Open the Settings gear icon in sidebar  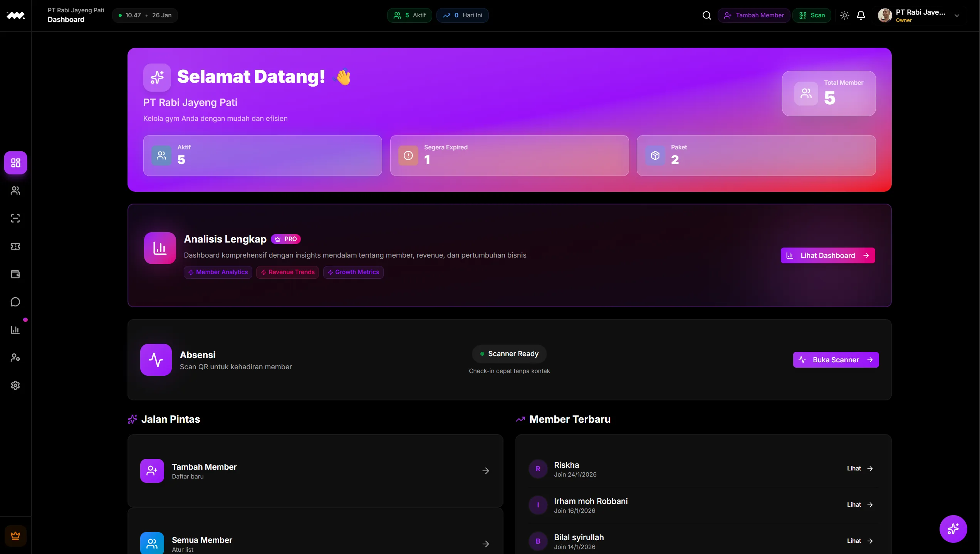click(15, 385)
